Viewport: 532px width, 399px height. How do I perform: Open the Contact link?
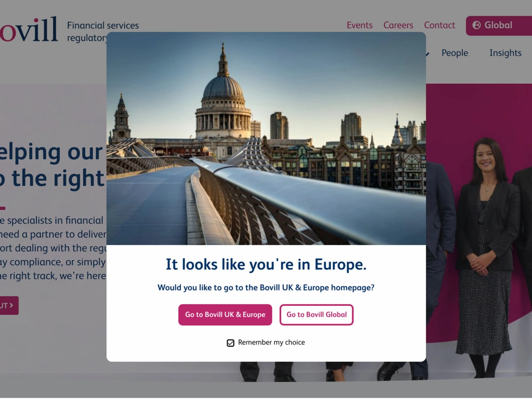(439, 25)
